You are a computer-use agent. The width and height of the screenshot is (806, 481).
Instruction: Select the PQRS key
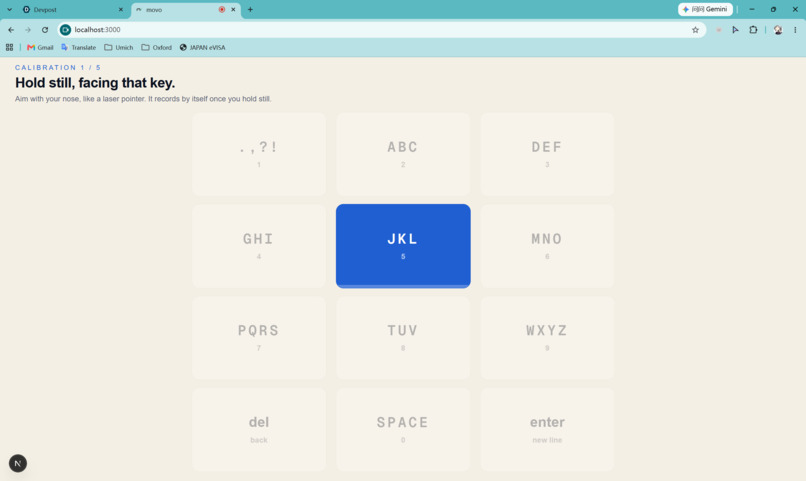[x=259, y=338]
